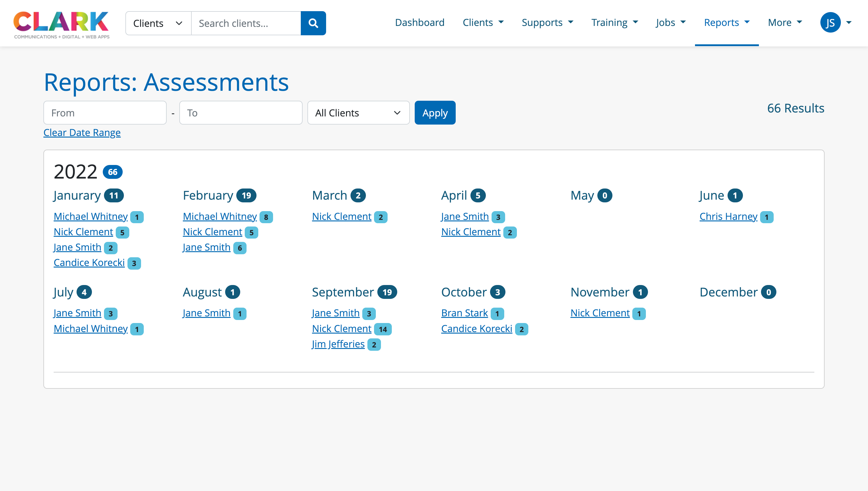Expand the Supports navigation menu
This screenshot has width=868, height=491.
click(547, 23)
